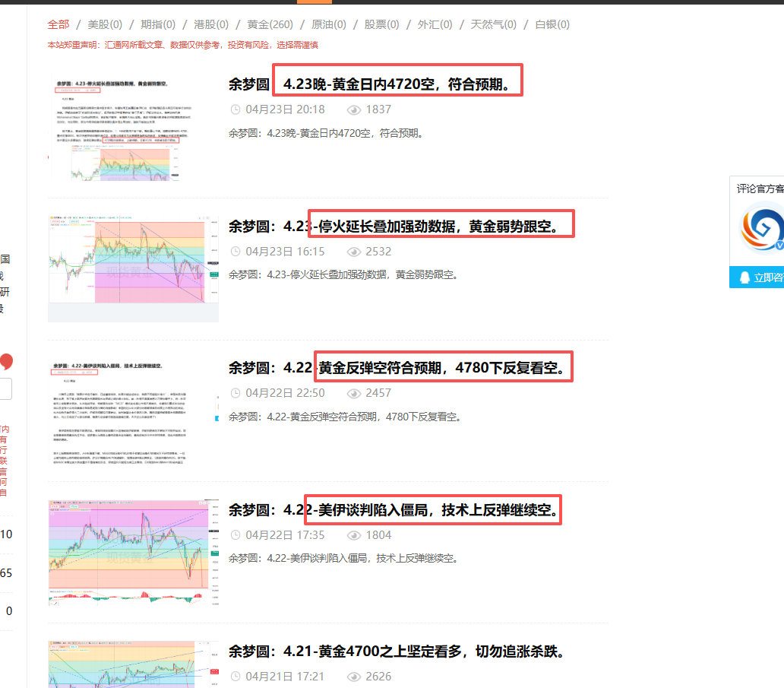Open the 黄金(260) category
The width and height of the screenshot is (784, 688).
[x=270, y=24]
